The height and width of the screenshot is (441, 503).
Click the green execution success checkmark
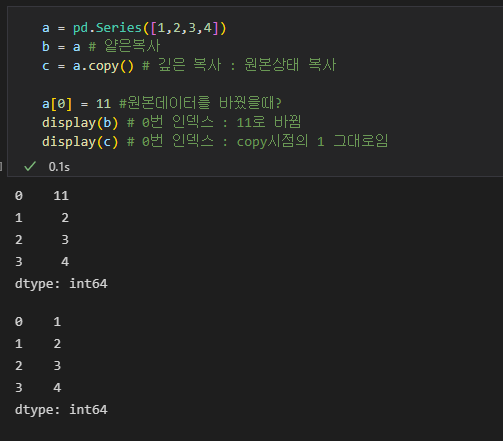pyautogui.click(x=30, y=166)
